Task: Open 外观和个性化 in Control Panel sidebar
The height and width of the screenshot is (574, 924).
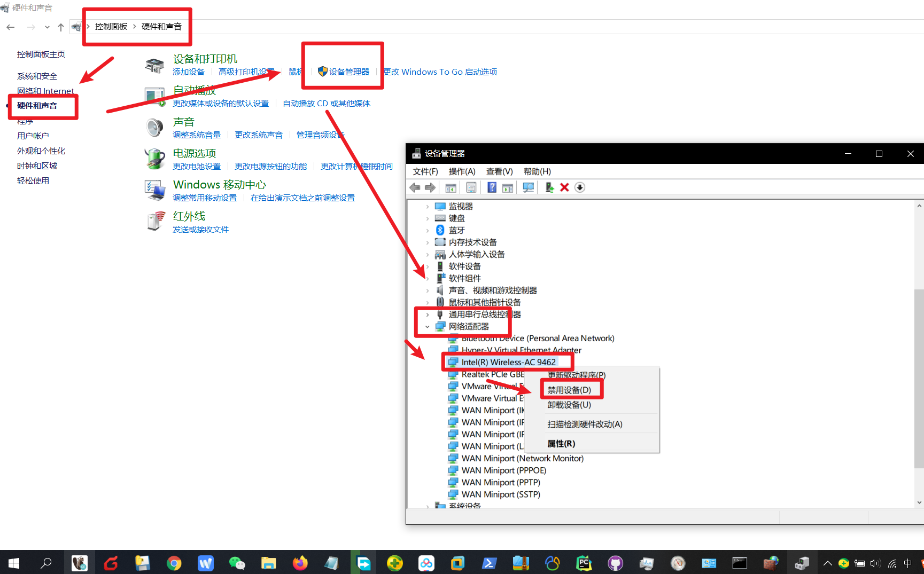Action: [41, 151]
